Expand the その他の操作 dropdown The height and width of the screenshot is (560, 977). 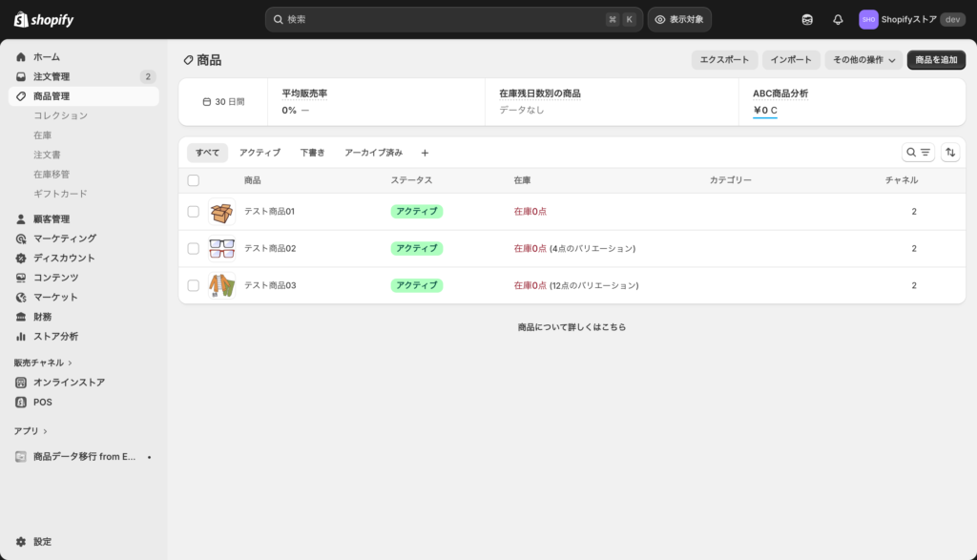tap(864, 60)
